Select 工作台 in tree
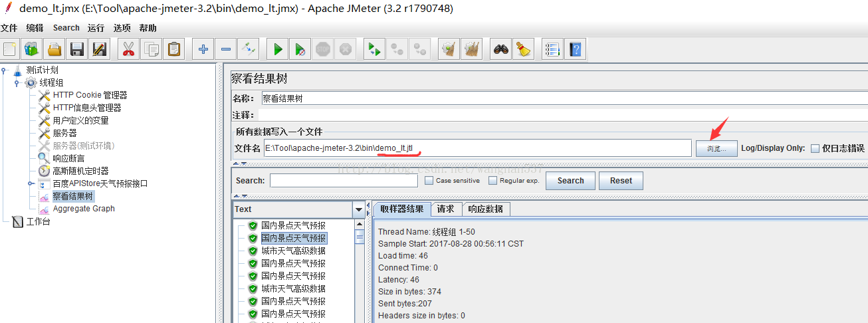868x323 pixels. click(x=38, y=221)
